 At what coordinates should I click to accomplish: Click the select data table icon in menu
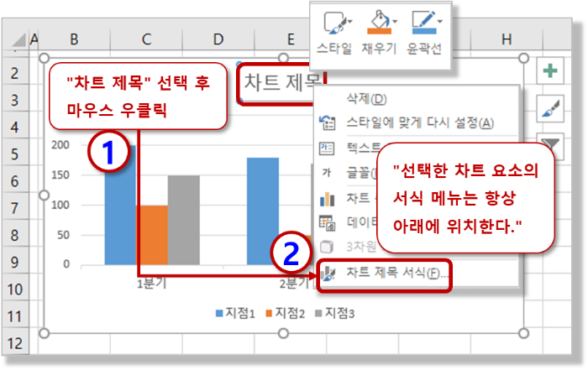(x=327, y=223)
